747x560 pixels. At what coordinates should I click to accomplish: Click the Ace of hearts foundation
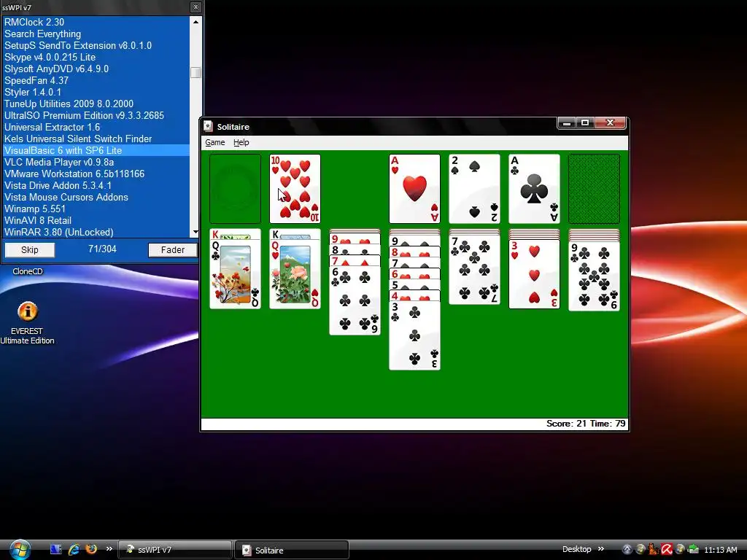[x=414, y=189]
